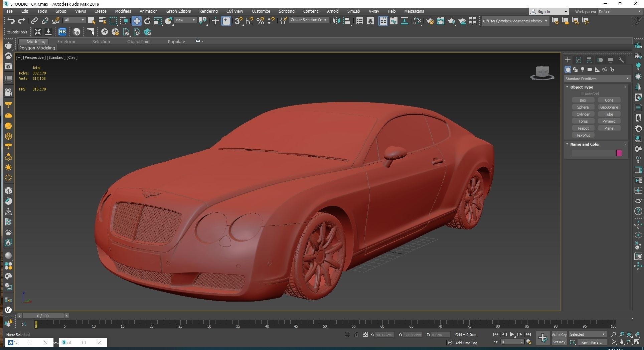The image size is (644, 350).
Task: Toggle the Selection Lock padlock icon
Action: click(356, 334)
